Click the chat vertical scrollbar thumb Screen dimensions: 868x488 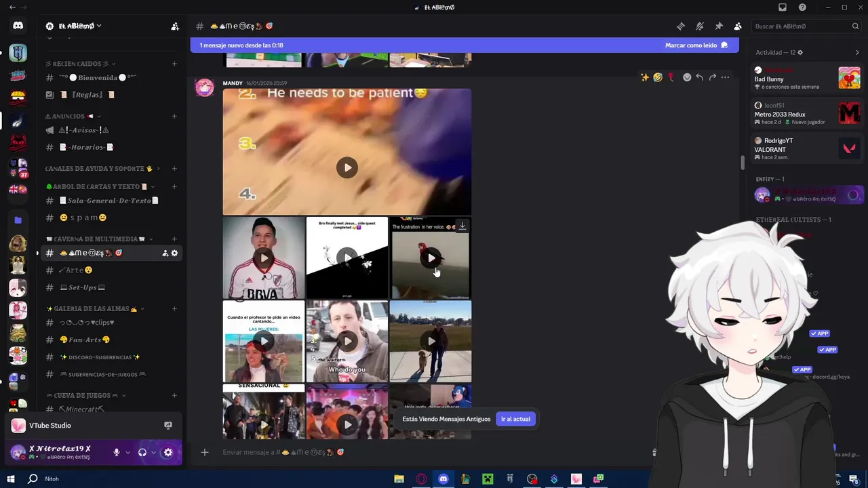point(743,163)
